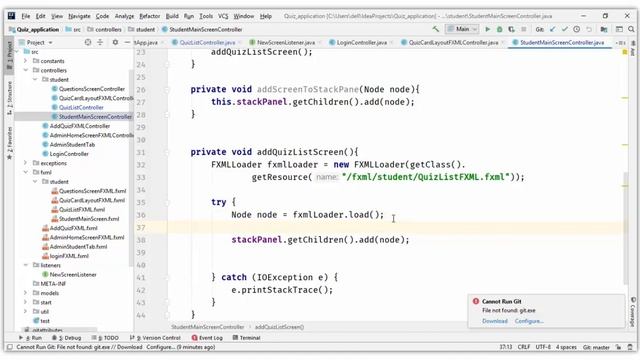Run the Main configuration with green play icon
Image resolution: width=640 pixels, height=360 pixels.
(x=487, y=29)
